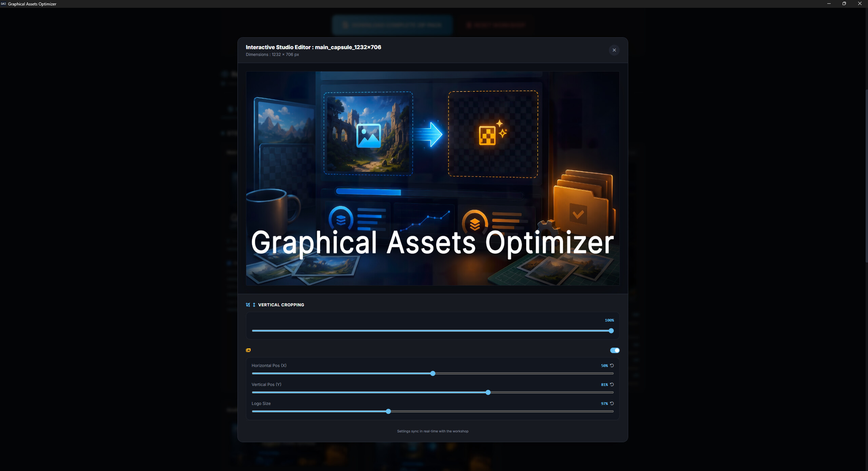Viewport: 868px width, 471px height.
Task: Restore down the Graphical Assets Optimizer window
Action: coord(844,4)
